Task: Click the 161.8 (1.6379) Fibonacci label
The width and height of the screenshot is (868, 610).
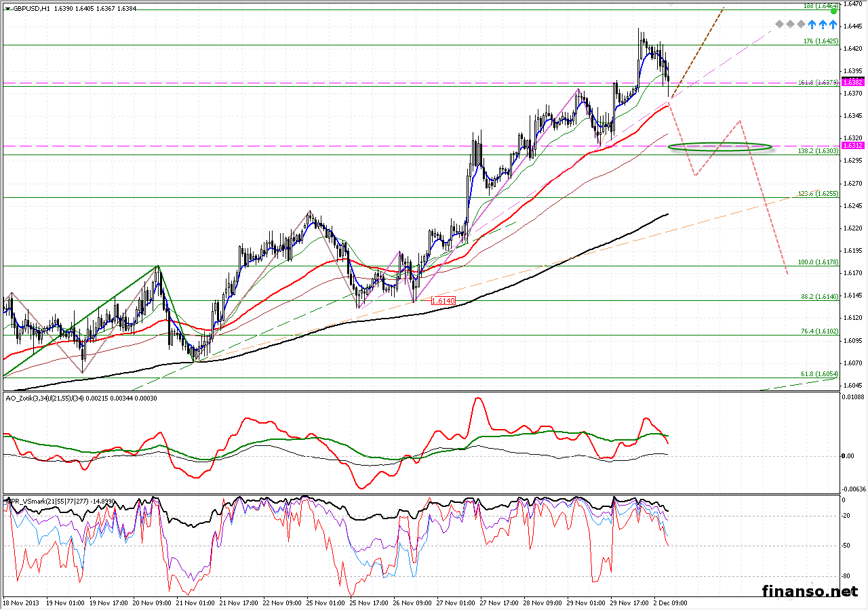Action: [819, 83]
